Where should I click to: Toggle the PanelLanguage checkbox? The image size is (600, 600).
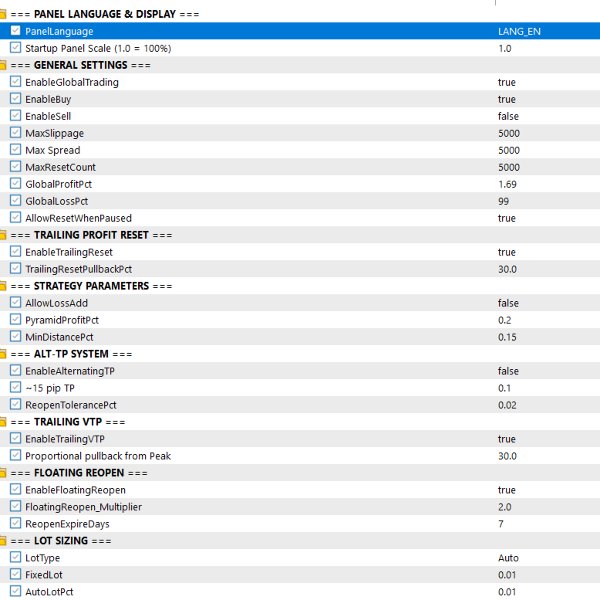[15, 31]
